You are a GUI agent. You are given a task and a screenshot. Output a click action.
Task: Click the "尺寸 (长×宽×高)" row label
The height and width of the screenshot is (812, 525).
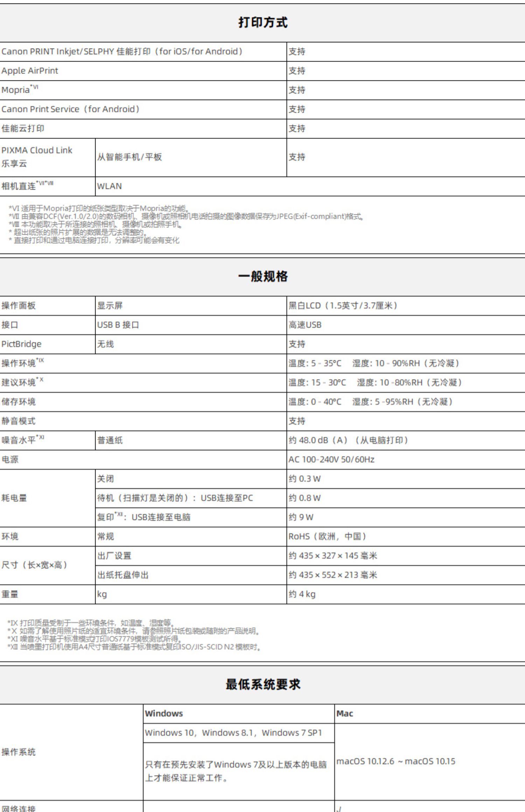[x=35, y=565]
